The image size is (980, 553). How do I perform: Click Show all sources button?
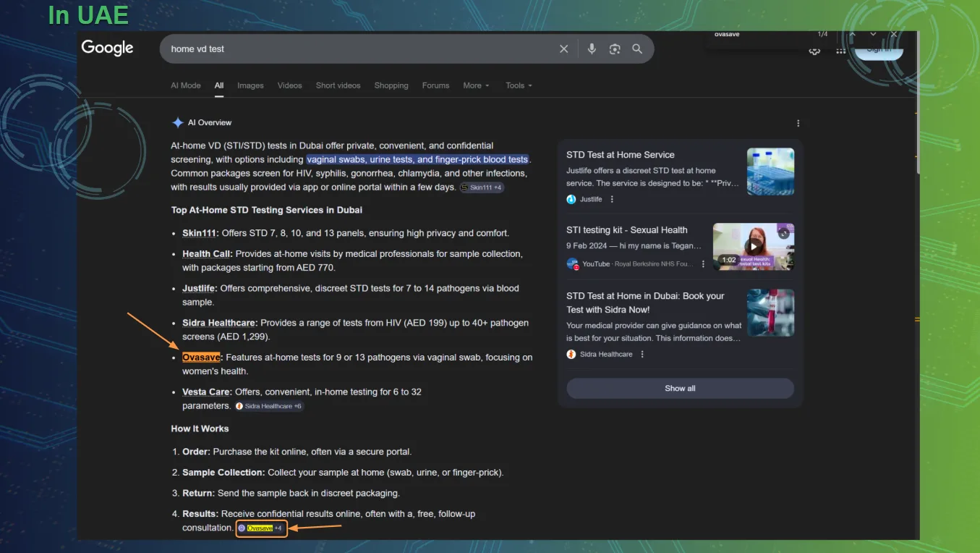680,388
